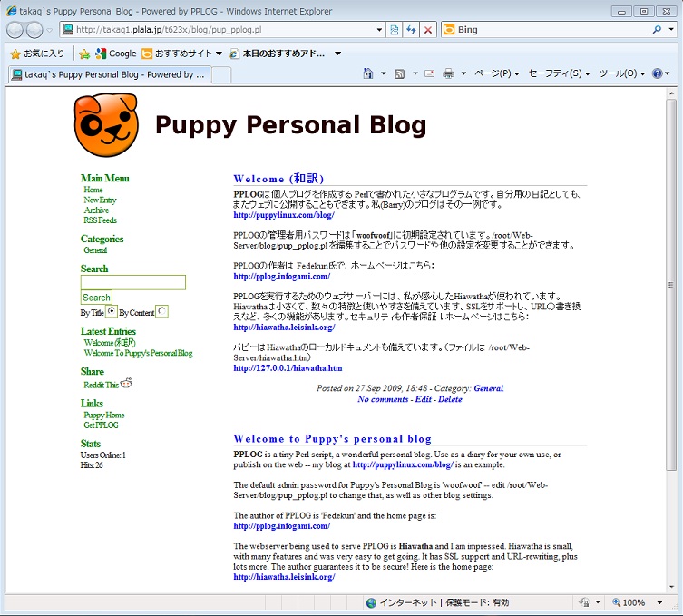Click the green Search button
The image size is (683, 616).
pos(96,298)
